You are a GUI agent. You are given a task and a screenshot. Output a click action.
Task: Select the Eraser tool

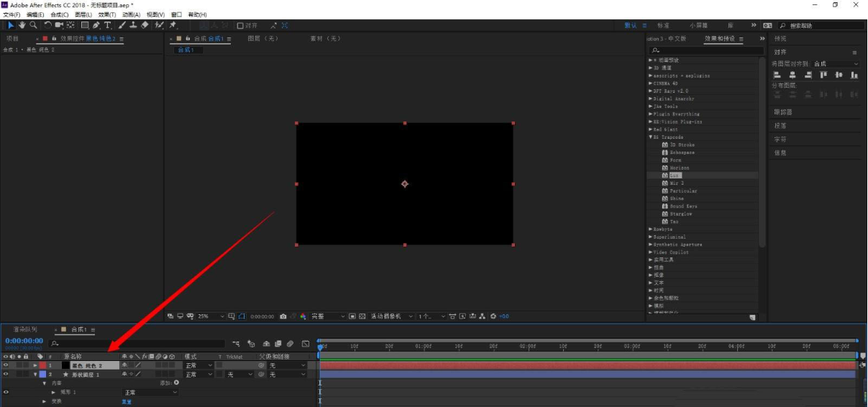tap(145, 25)
